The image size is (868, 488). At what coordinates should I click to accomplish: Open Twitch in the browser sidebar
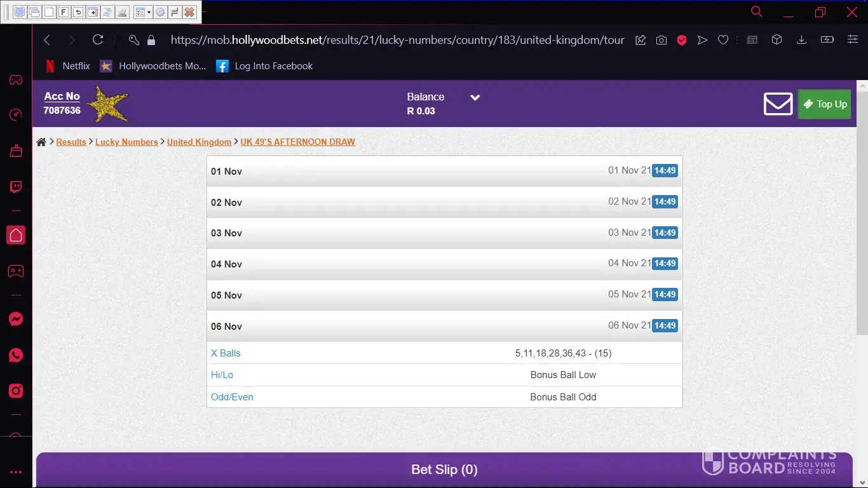click(16, 187)
